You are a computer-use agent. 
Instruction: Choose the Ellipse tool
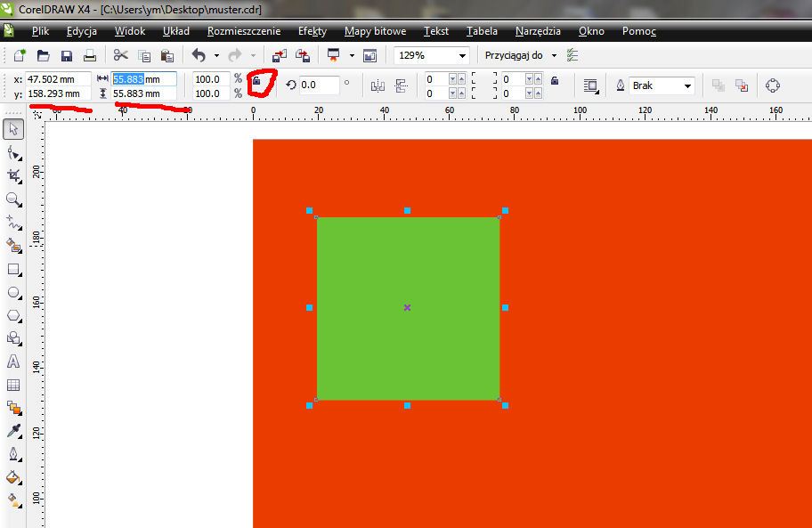click(13, 292)
